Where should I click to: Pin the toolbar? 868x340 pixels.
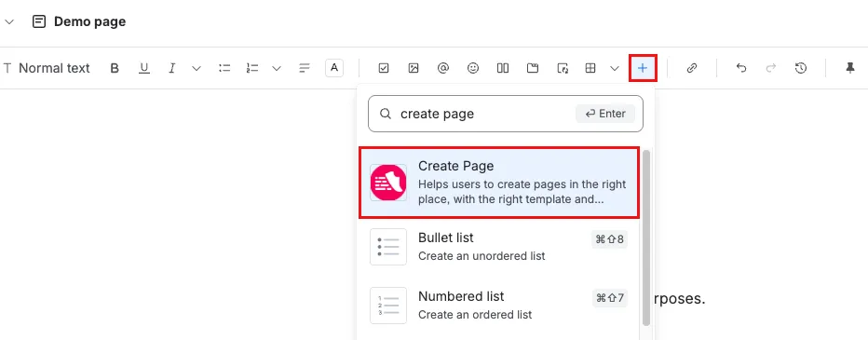coord(850,68)
